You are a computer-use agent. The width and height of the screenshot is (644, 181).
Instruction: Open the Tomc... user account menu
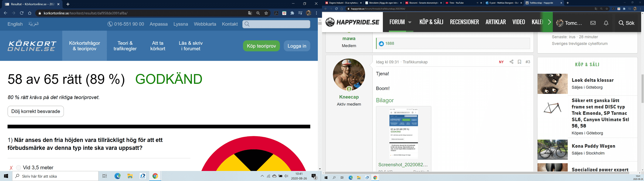pyautogui.click(x=569, y=23)
